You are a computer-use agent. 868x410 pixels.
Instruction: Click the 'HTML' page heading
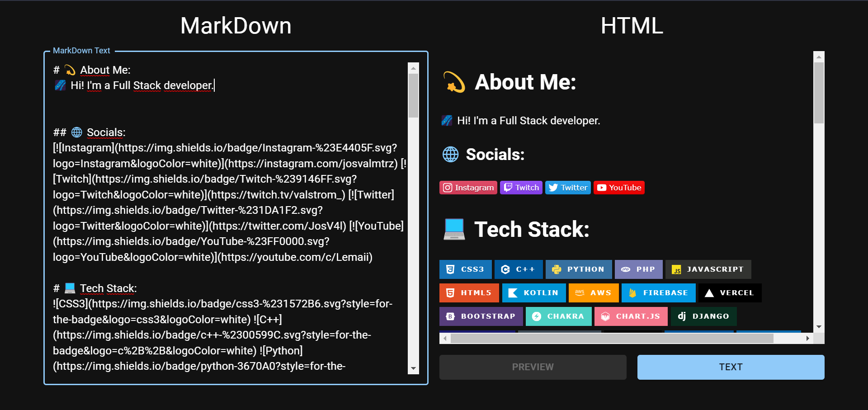click(632, 26)
